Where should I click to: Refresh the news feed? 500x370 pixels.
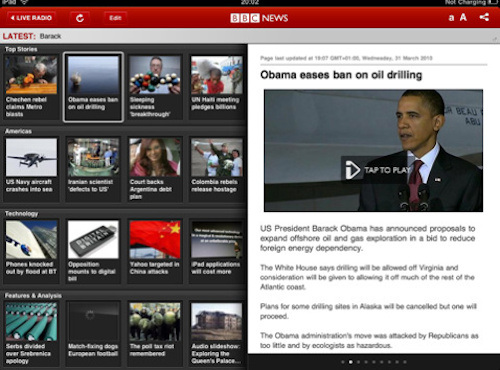(80, 18)
